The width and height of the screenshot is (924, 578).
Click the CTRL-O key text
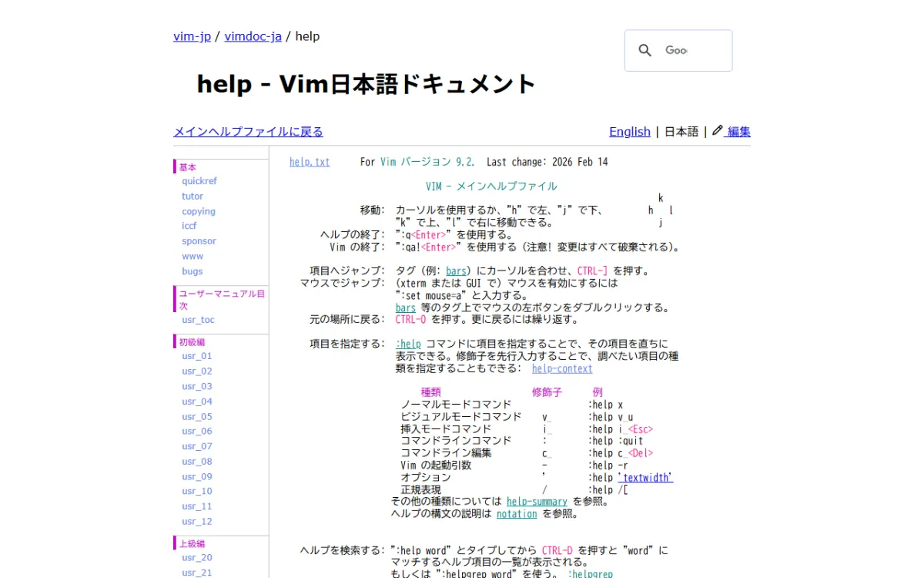click(411, 320)
